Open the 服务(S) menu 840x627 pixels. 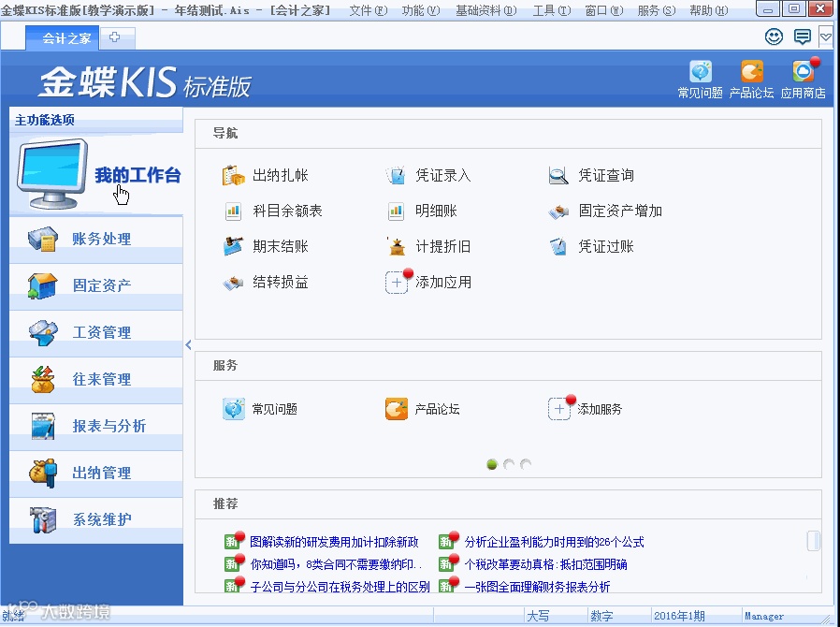[x=657, y=10]
